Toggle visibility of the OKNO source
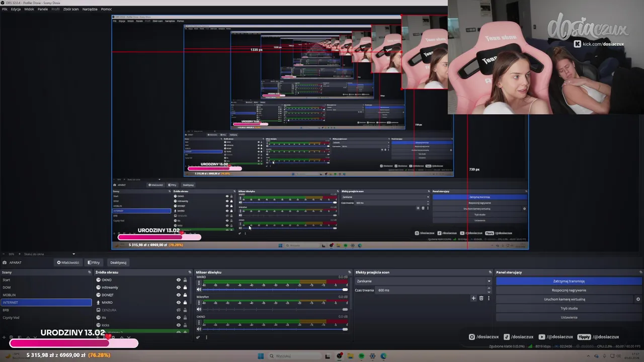644x362 pixels. tap(179, 280)
